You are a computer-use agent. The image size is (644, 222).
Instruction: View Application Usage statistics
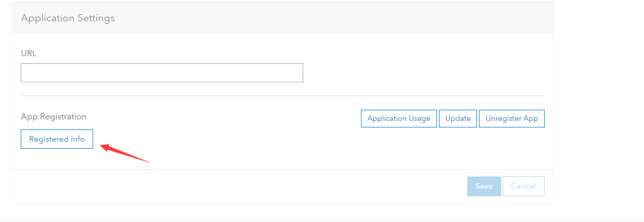point(398,118)
